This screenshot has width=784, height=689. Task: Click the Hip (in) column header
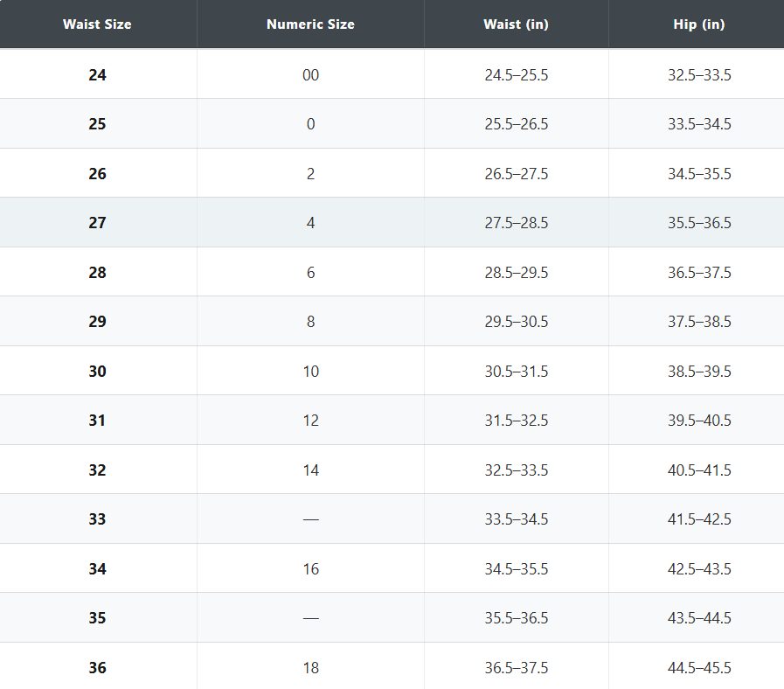(698, 24)
